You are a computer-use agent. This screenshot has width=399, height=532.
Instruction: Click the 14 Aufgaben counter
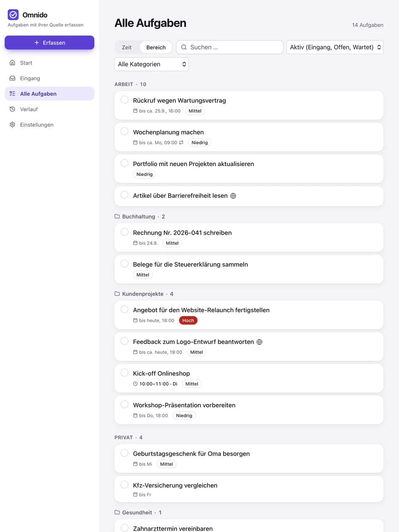pos(368,25)
